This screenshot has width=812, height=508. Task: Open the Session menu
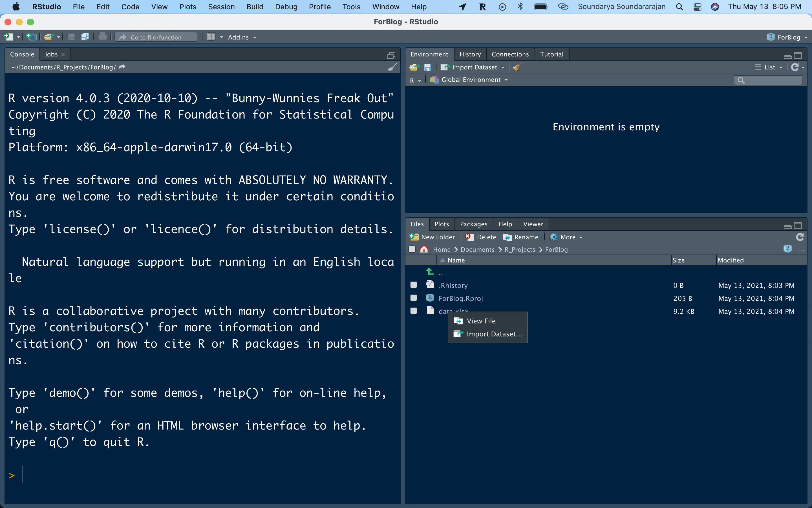pyautogui.click(x=221, y=7)
